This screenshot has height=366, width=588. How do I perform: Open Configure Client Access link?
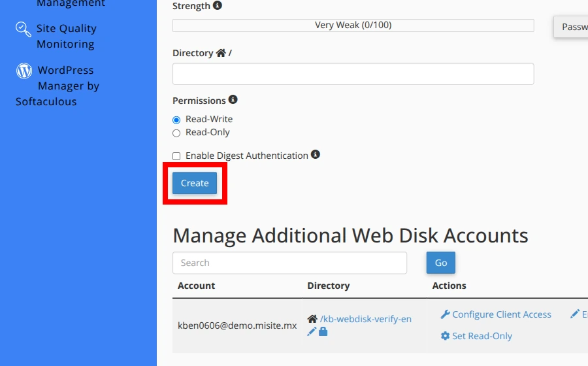point(501,314)
